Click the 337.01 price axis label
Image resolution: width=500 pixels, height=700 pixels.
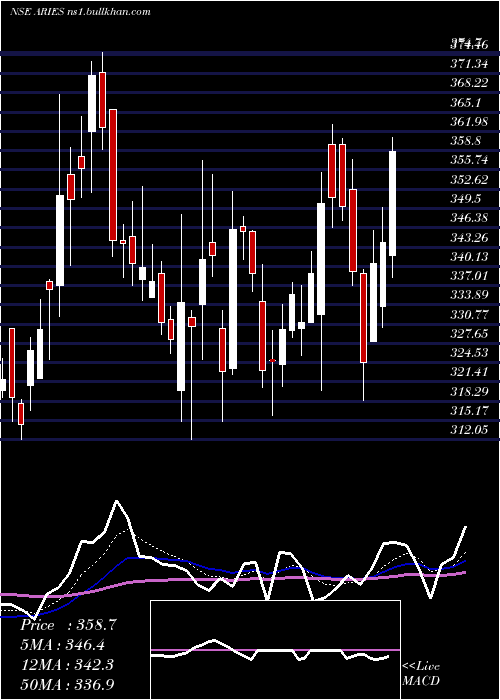click(469, 275)
